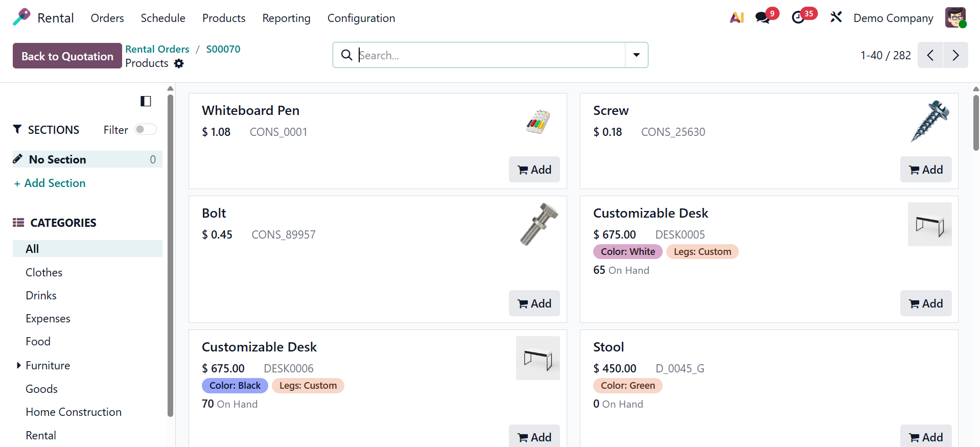Click the user avatar picture
The height and width of the screenshot is (447, 980).
(x=955, y=18)
